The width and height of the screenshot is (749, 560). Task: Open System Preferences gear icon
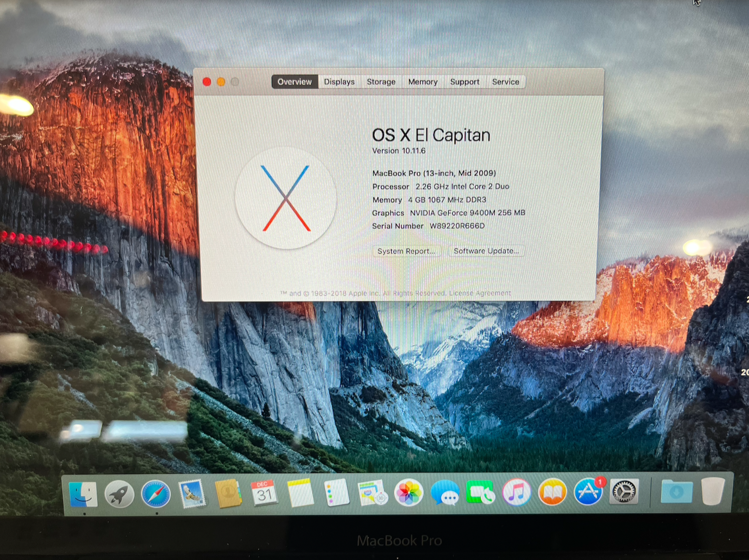pyautogui.click(x=624, y=492)
